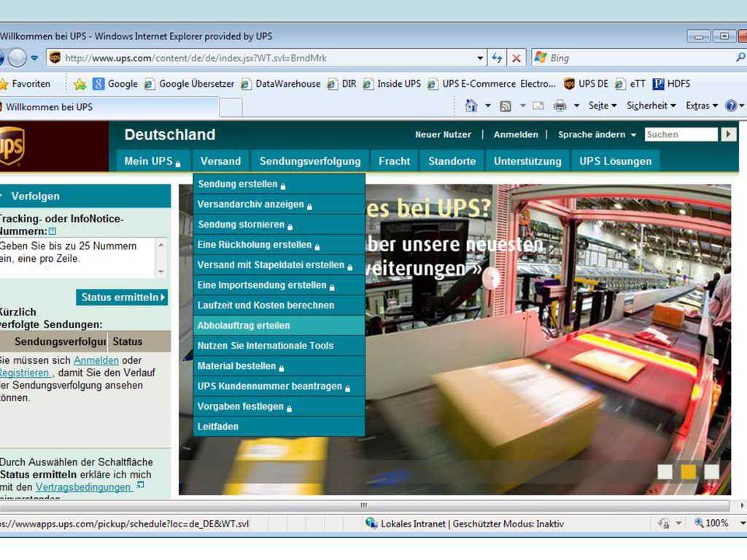Screen dimensions: 747x560
Task: Choose UPS Kundennummer beantragen entry
Action: coord(279,386)
